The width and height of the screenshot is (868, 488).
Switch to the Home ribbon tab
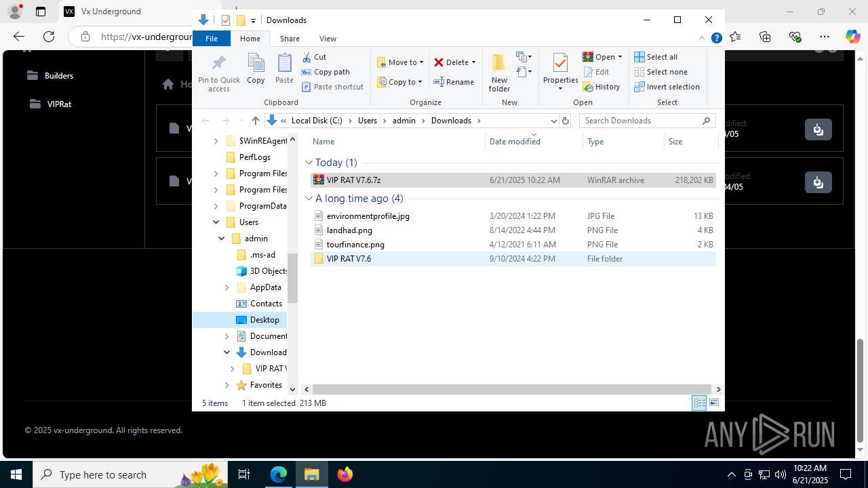250,39
